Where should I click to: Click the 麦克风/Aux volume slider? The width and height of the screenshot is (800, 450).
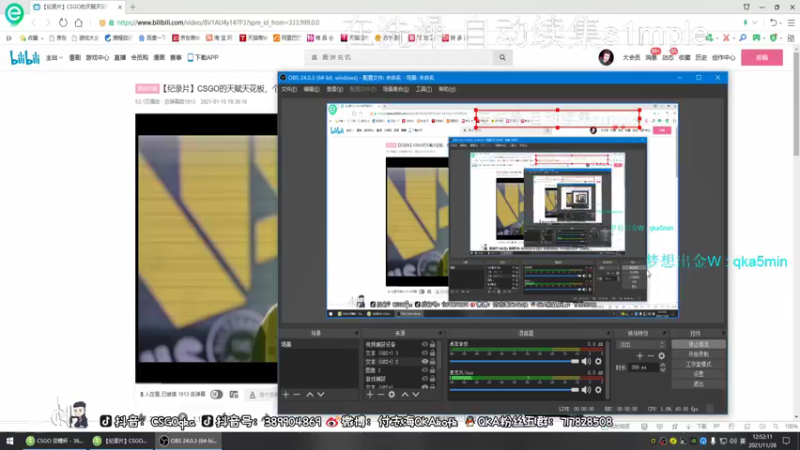(514, 390)
